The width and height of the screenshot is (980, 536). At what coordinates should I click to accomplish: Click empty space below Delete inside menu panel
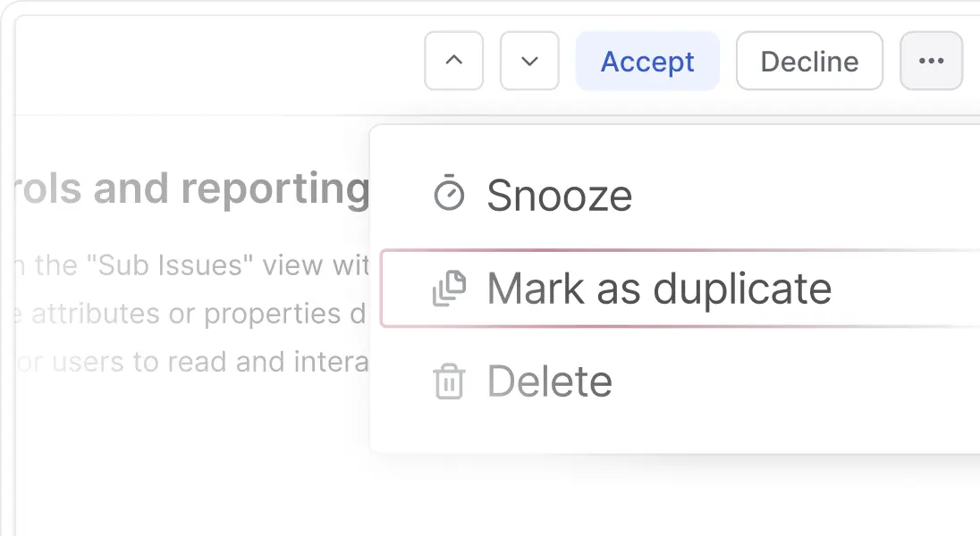click(671, 431)
